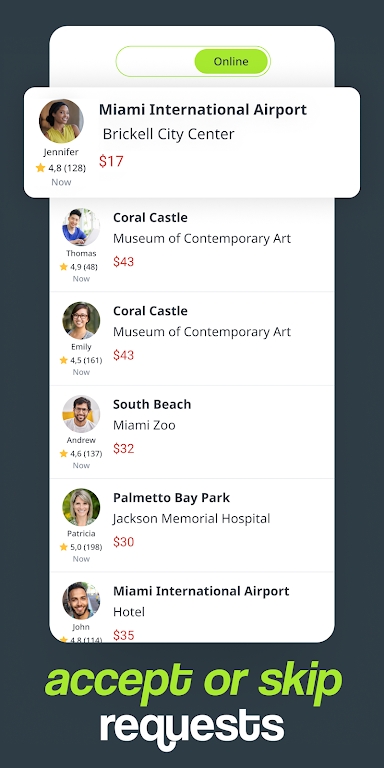Click Andrew's star rating icon

tap(64, 454)
